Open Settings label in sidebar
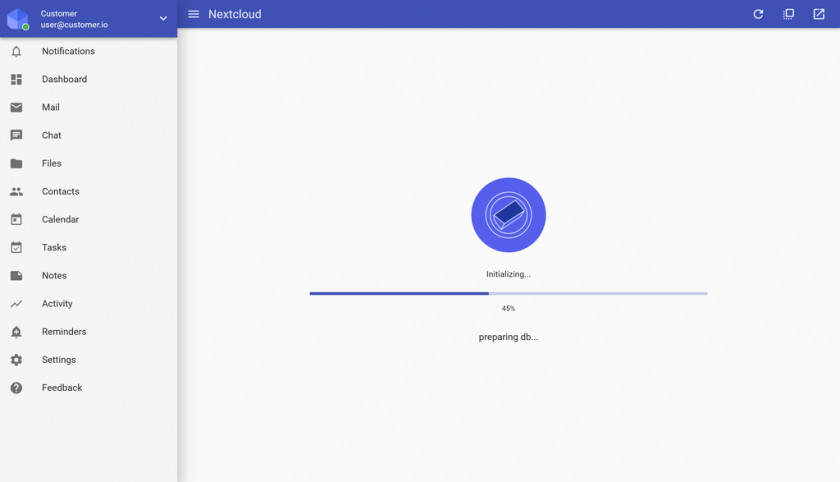This screenshot has width=840, height=482. pos(59,360)
